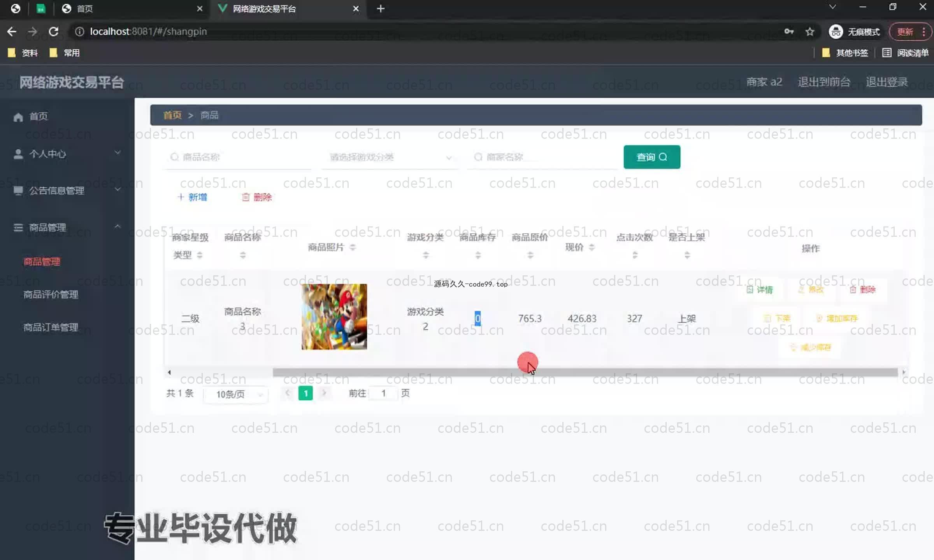Viewport: 934px width, 560px height.
Task: Open the 常用 bookmarks folder
Action: pos(65,53)
